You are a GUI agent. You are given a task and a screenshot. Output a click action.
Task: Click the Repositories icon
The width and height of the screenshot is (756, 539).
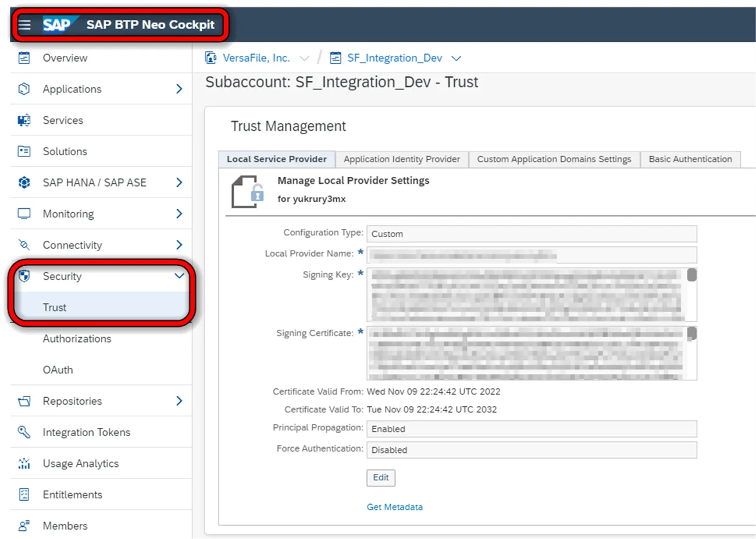click(24, 401)
